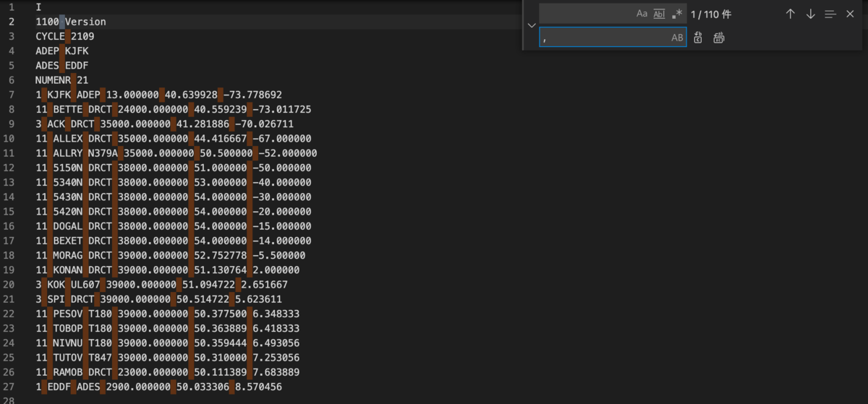This screenshot has height=404, width=868.
Task: Click the ADEP KJFK text line
Action: (62, 51)
